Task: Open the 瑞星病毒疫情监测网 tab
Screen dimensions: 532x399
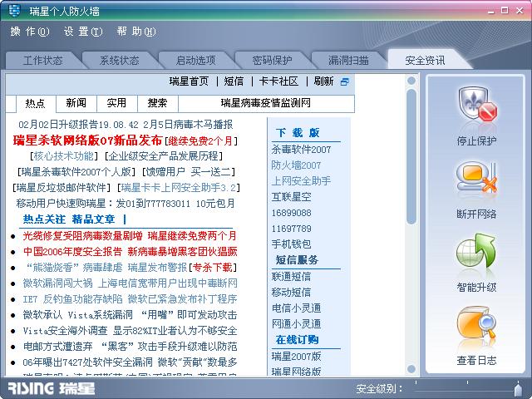Action: (x=266, y=103)
